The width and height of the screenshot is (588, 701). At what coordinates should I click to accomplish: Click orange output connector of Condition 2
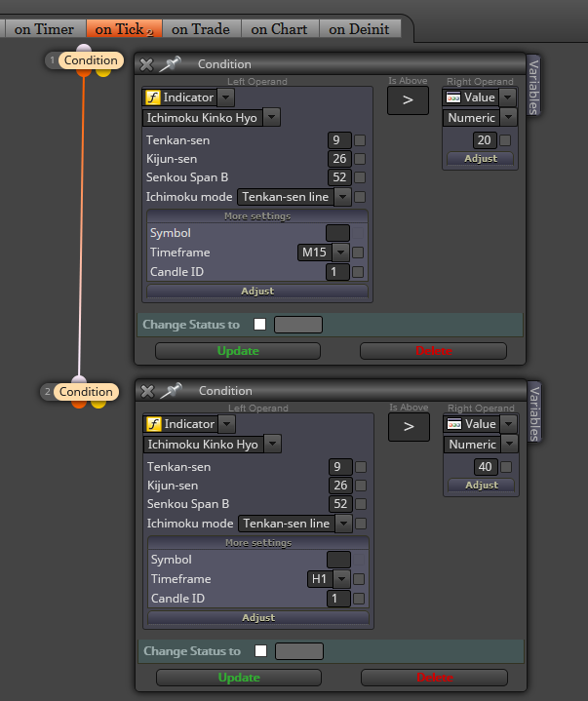79,404
